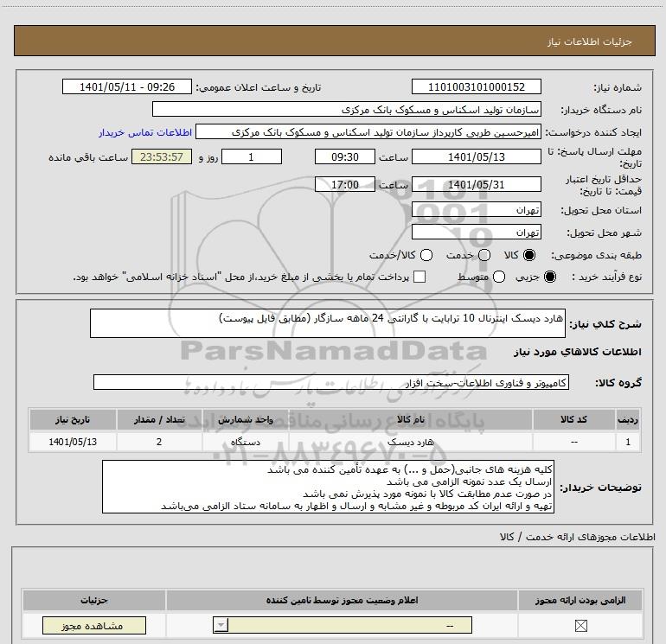
Task: Select the کالا radio button
Action: pyautogui.click(x=529, y=255)
